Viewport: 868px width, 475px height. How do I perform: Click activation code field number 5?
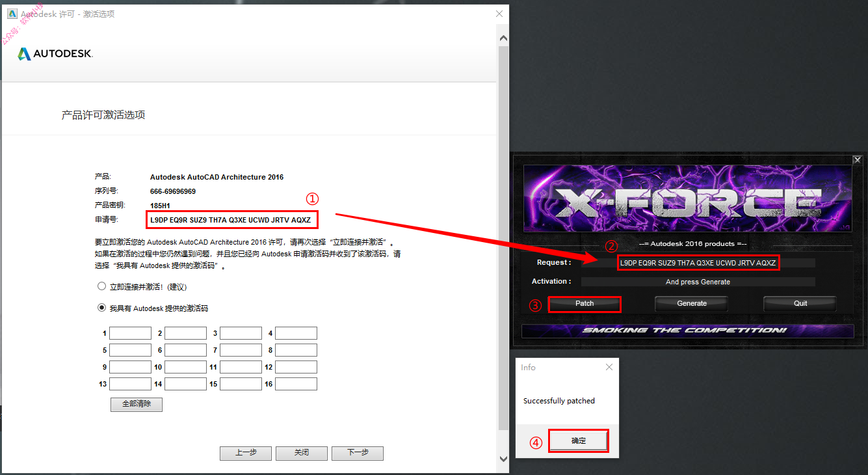[x=130, y=350]
